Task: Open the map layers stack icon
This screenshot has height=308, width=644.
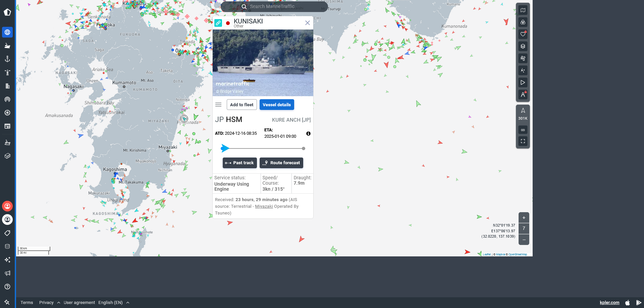Action: pyautogui.click(x=523, y=46)
